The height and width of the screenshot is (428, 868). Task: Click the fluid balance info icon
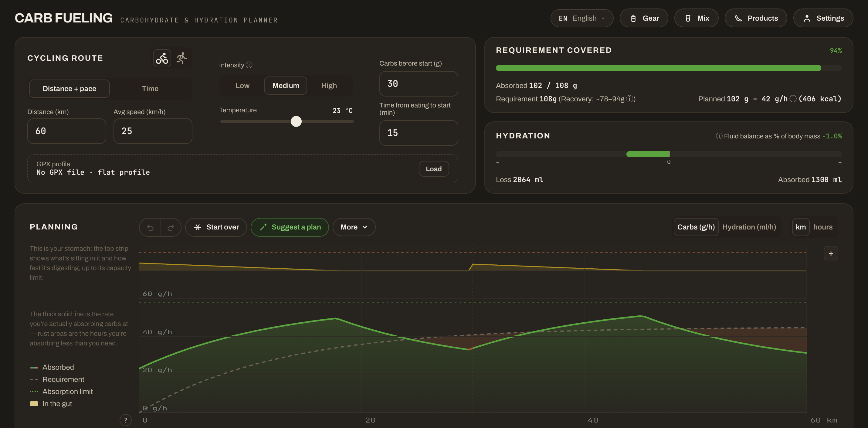pyautogui.click(x=719, y=136)
